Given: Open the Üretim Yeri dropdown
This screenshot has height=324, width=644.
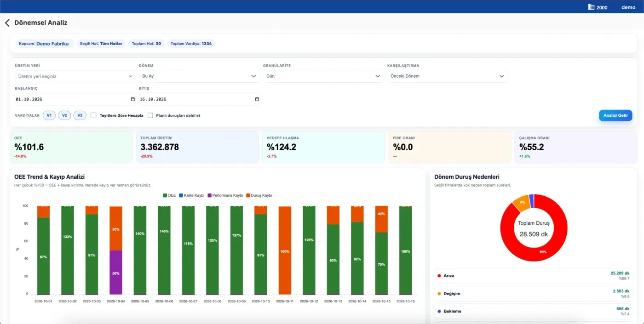Looking at the screenshot, I should [75, 76].
